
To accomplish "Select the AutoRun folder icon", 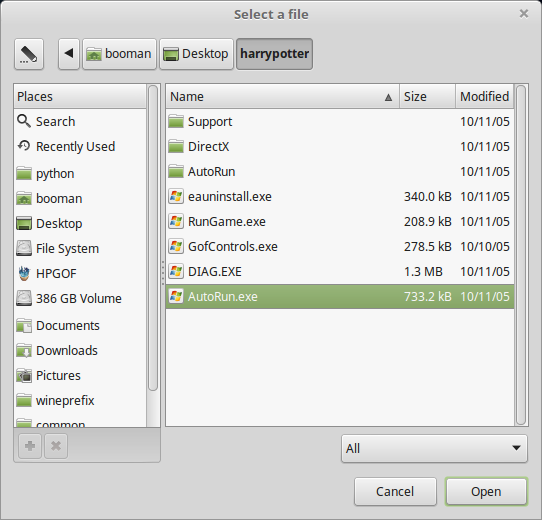I will (x=176, y=171).
